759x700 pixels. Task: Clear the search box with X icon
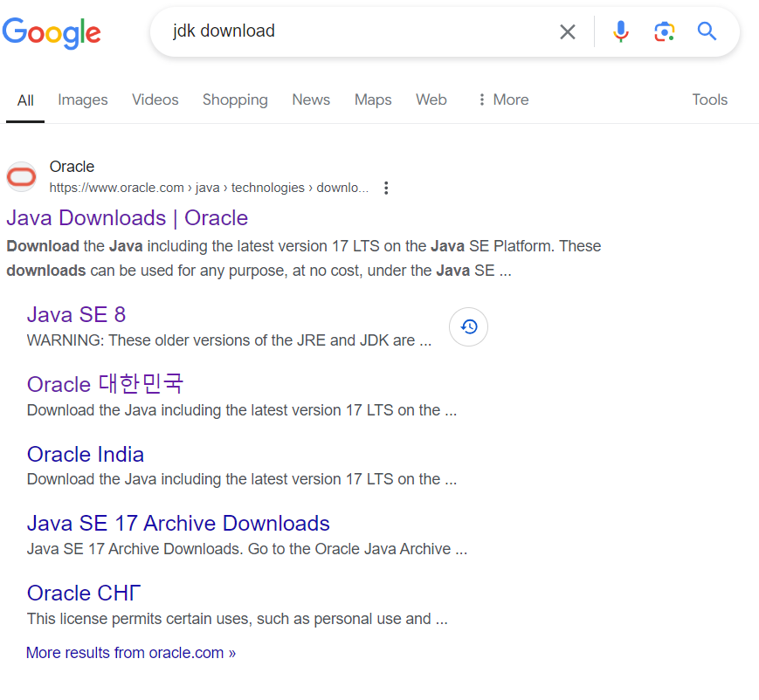click(x=568, y=32)
